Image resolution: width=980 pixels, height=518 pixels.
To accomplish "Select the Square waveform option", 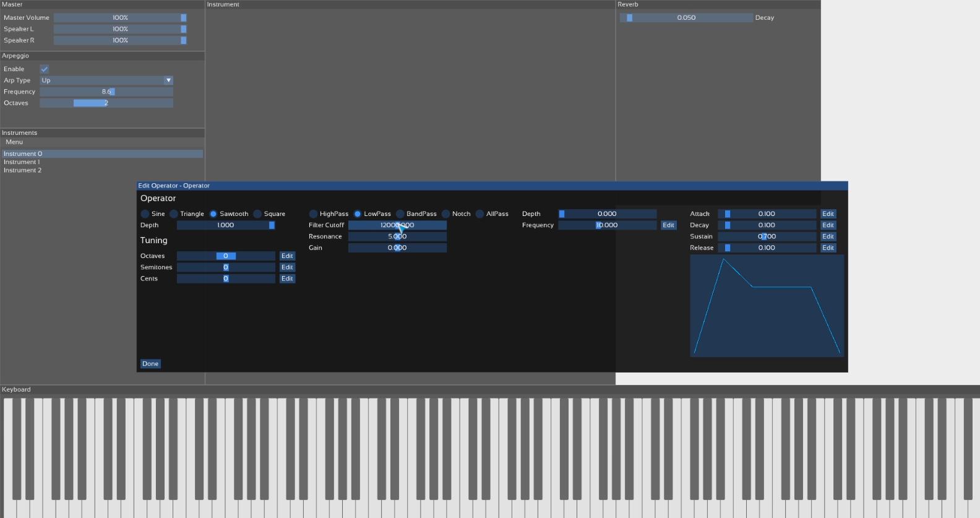I will pyautogui.click(x=258, y=214).
